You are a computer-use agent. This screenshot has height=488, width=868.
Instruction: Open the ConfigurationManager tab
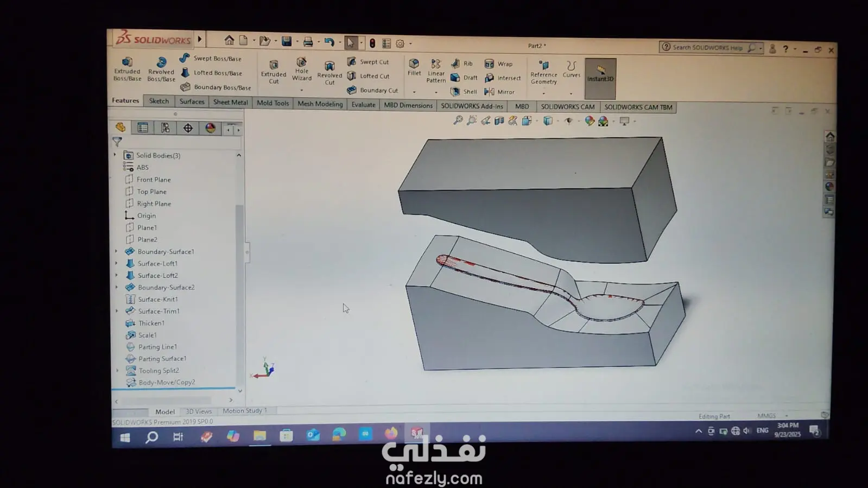click(165, 128)
